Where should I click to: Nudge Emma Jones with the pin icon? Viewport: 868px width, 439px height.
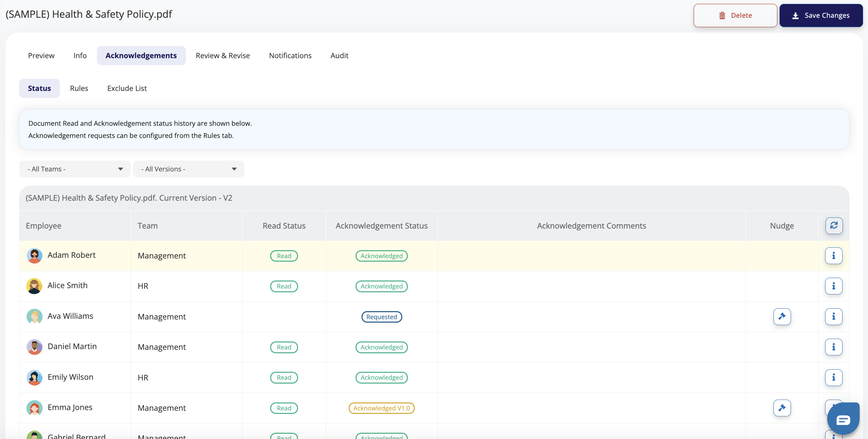(782, 408)
